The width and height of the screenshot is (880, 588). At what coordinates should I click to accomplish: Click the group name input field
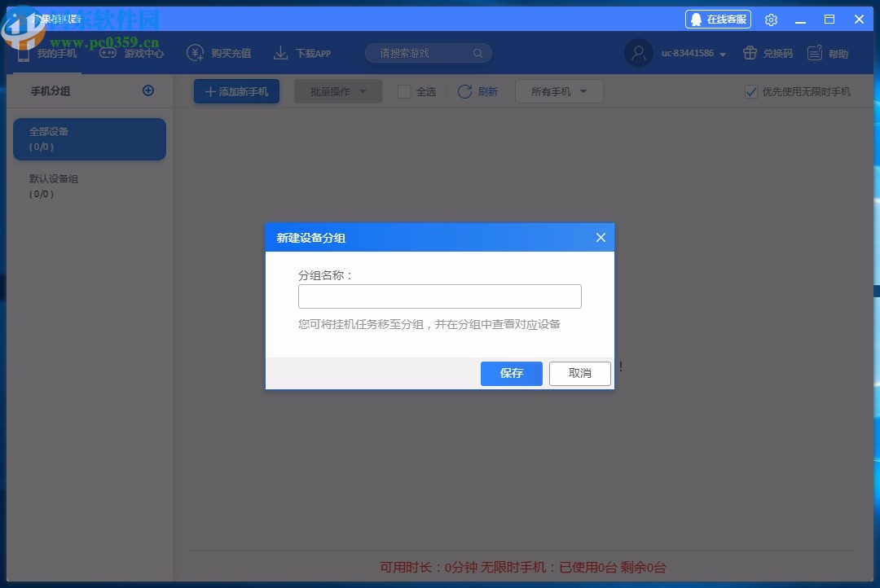coord(439,296)
